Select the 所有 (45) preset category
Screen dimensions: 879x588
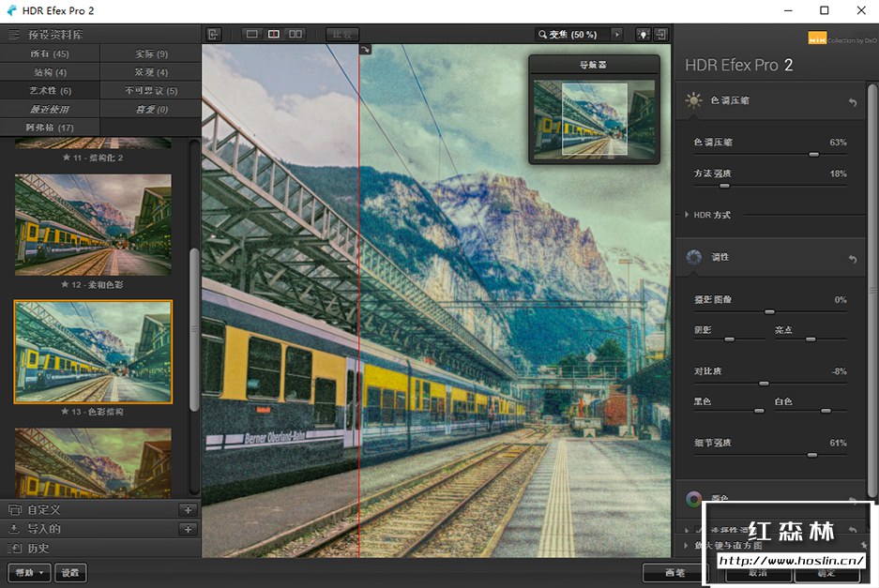pos(48,54)
